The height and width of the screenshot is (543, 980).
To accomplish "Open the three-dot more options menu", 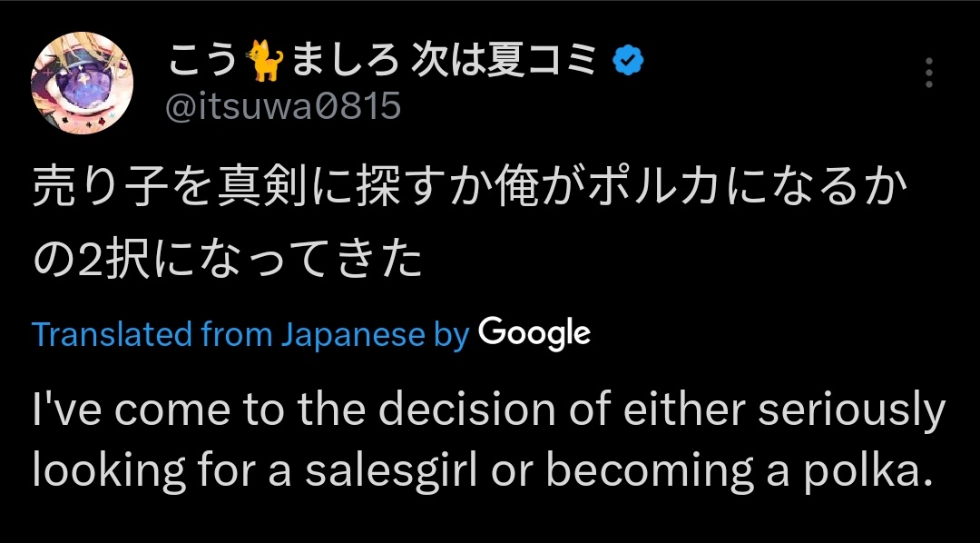I will click(x=928, y=73).
